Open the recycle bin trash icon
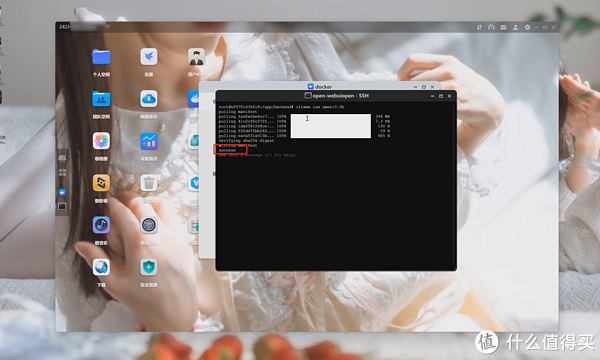 (149, 183)
